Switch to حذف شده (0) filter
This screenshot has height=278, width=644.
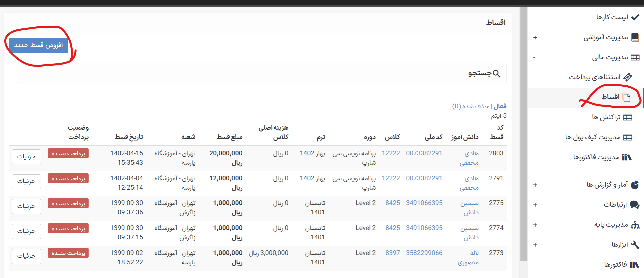coord(470,106)
